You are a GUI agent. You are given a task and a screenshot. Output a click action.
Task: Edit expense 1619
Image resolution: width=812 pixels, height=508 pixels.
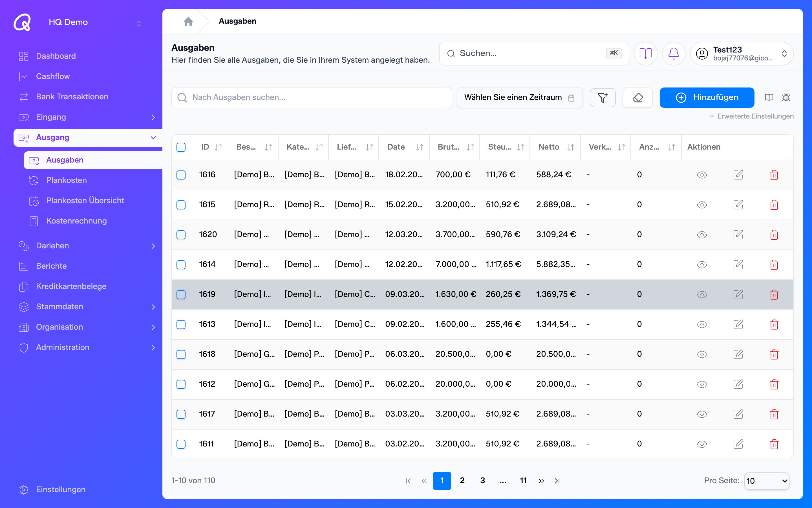[x=738, y=294]
